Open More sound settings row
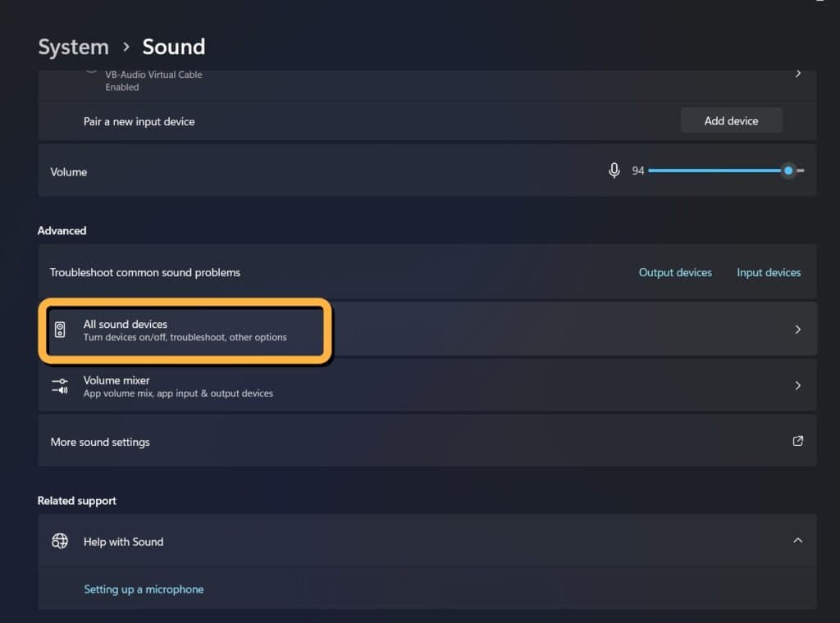The width and height of the screenshot is (840, 623). tap(427, 442)
